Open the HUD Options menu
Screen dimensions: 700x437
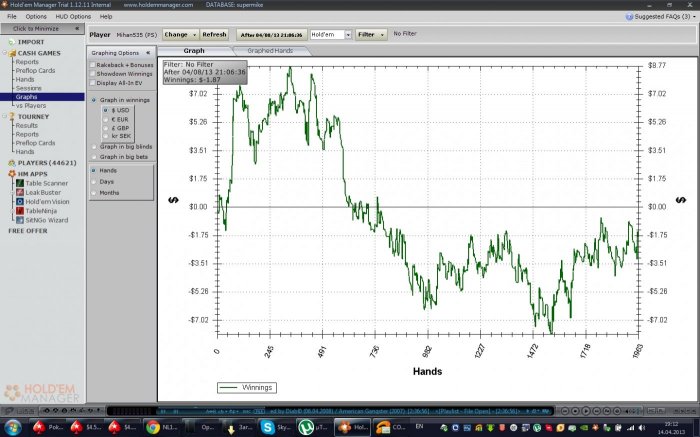(73, 17)
